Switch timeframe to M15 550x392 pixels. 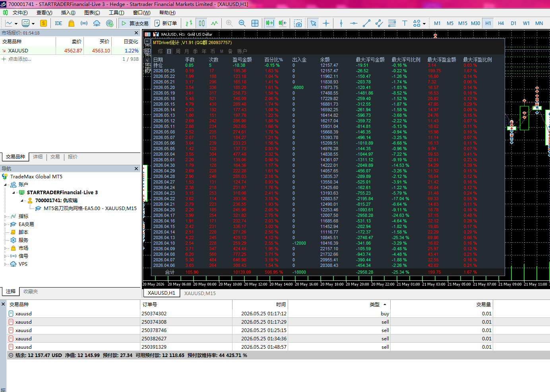[463, 23]
